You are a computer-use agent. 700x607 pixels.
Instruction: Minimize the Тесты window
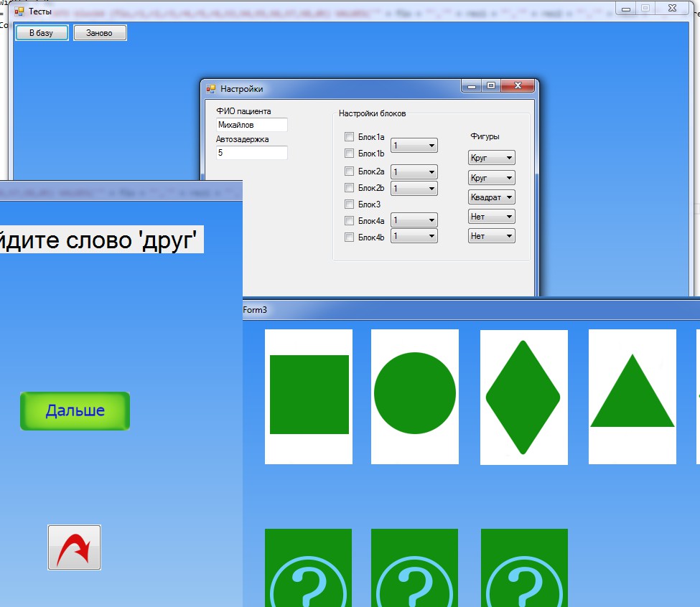click(x=626, y=9)
